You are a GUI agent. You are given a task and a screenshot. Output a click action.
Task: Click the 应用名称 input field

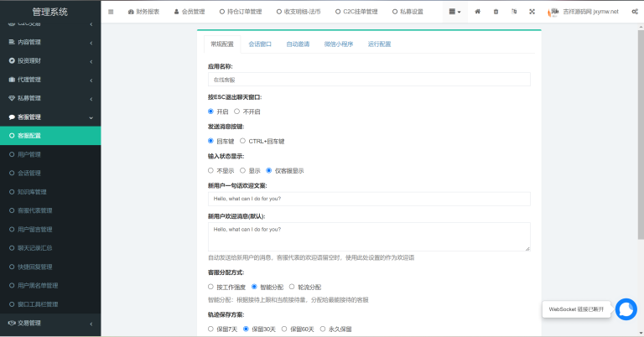click(369, 80)
